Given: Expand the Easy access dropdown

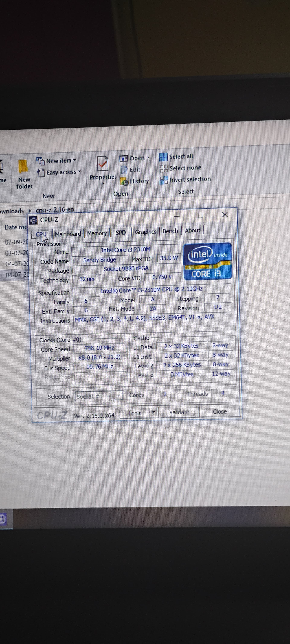Looking at the screenshot, I should [80, 172].
